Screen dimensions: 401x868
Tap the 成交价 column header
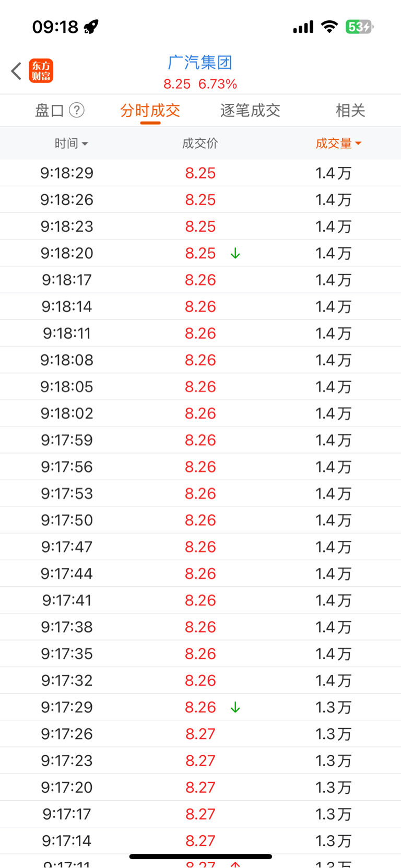pos(200,143)
